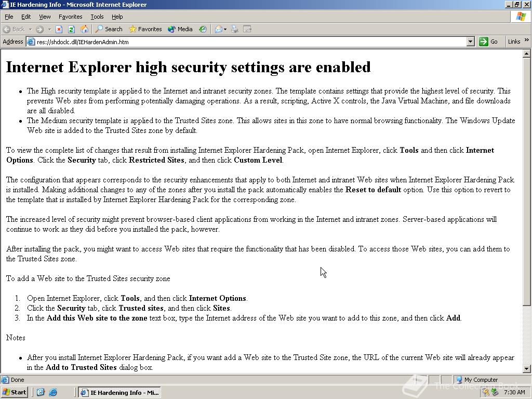Screen dimensions: 532x399
Task: Click 'To add a Web site' paragraph line
Action: (88, 278)
